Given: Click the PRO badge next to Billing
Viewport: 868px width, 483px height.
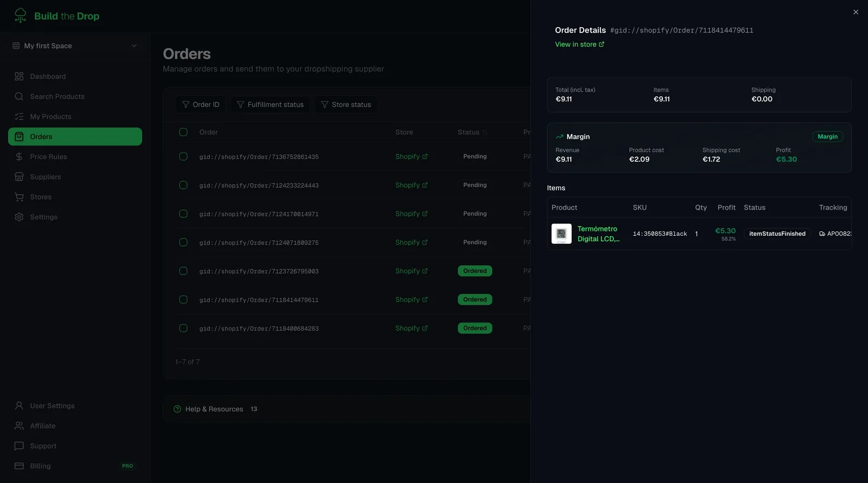Looking at the screenshot, I should pos(127,466).
